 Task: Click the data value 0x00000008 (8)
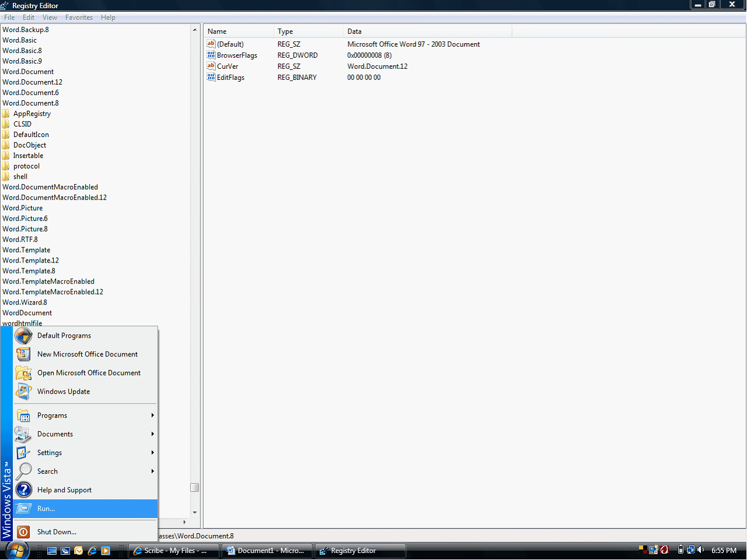pos(369,55)
